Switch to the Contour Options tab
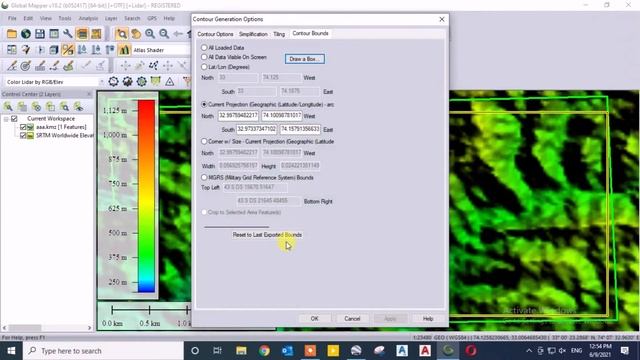 click(x=215, y=34)
